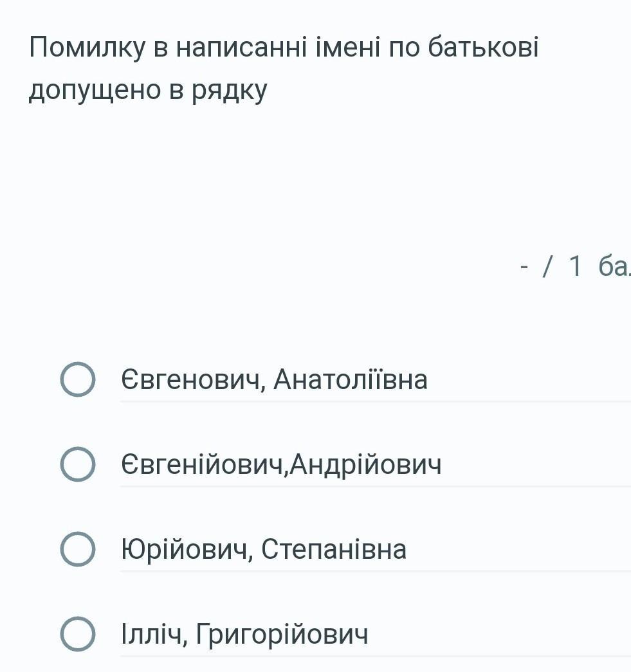This screenshot has width=631, height=672.
Task: Tap the word Андрійович in second option
Action: 365,464
